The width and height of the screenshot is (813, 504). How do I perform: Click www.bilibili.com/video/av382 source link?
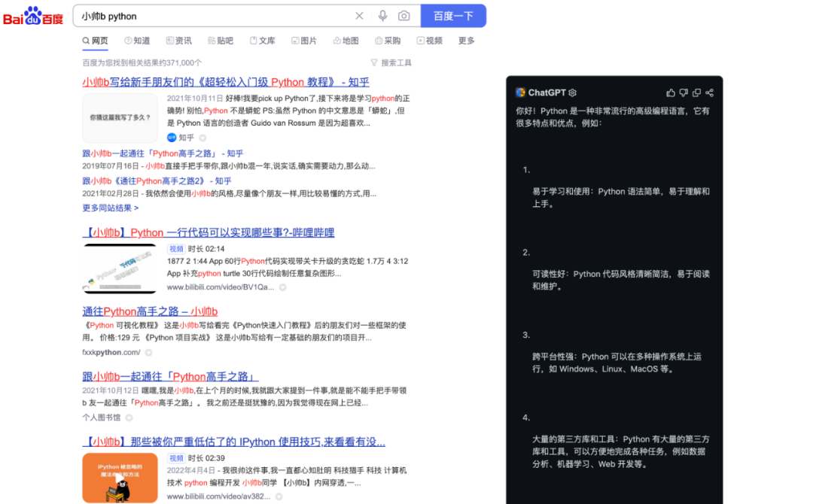[x=218, y=496]
